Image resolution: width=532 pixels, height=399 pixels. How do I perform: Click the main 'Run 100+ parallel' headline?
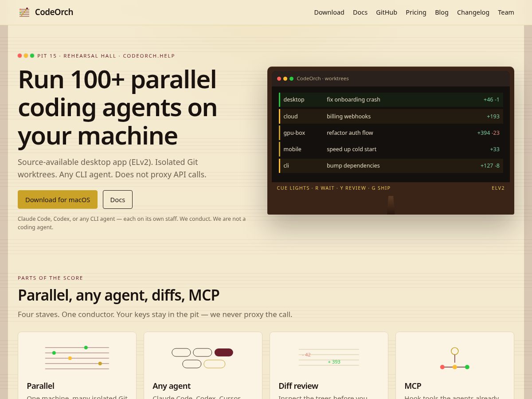pos(117,107)
